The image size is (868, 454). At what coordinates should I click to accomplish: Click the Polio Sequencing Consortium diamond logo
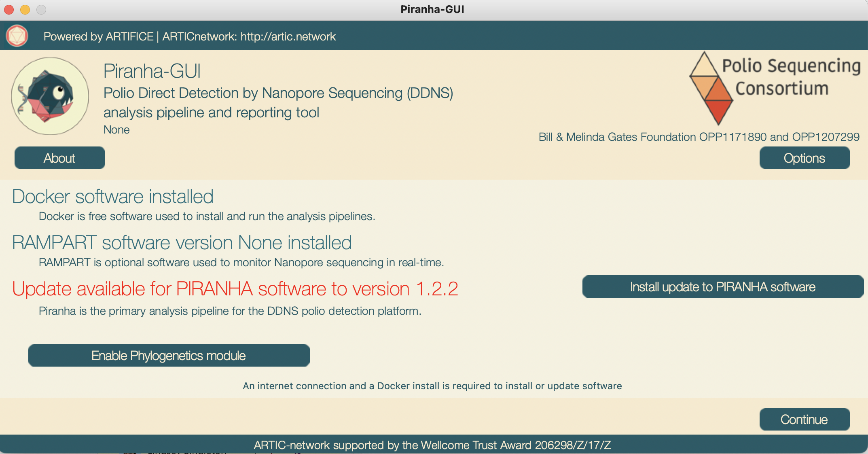coord(711,88)
